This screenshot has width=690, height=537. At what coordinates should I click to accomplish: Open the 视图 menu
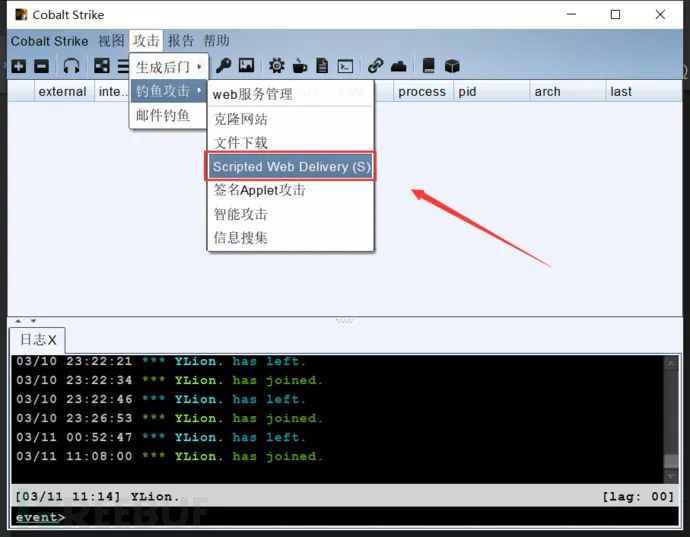(x=111, y=41)
